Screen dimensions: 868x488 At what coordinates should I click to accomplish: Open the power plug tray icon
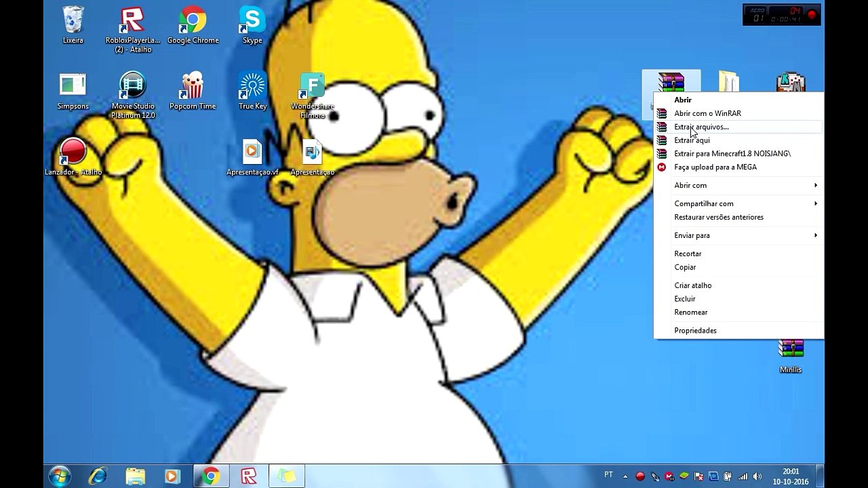(x=728, y=476)
